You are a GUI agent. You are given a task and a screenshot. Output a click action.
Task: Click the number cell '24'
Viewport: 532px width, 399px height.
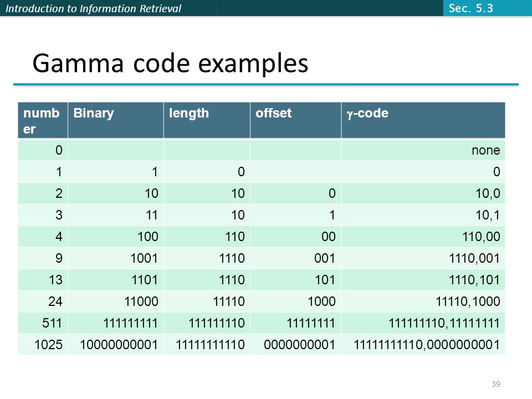coord(43,301)
